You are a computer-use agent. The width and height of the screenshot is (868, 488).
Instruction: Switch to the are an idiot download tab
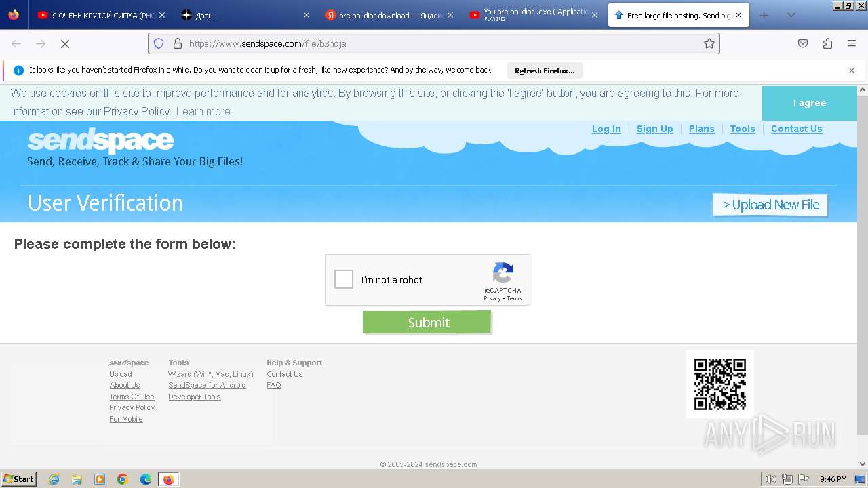[388, 15]
